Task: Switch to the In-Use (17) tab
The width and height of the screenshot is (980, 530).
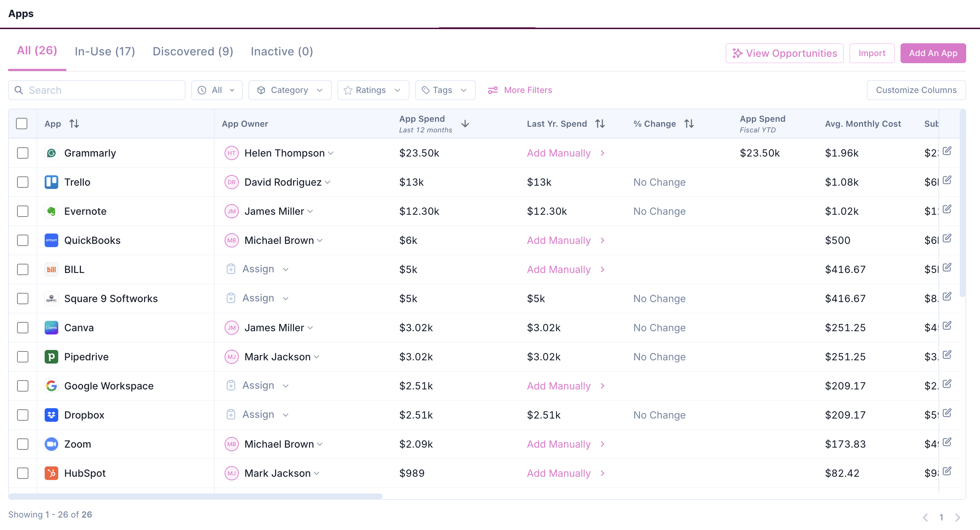Action: pyautogui.click(x=105, y=51)
